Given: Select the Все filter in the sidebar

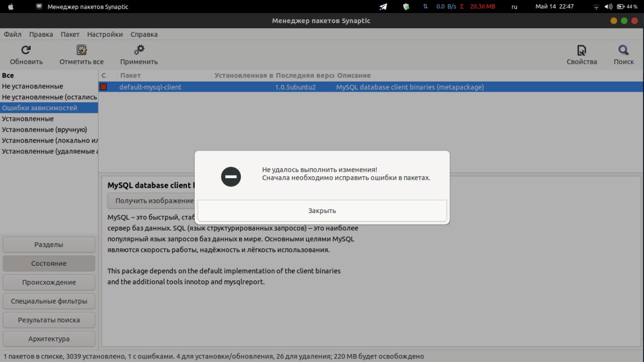Looking at the screenshot, I should tap(49, 76).
